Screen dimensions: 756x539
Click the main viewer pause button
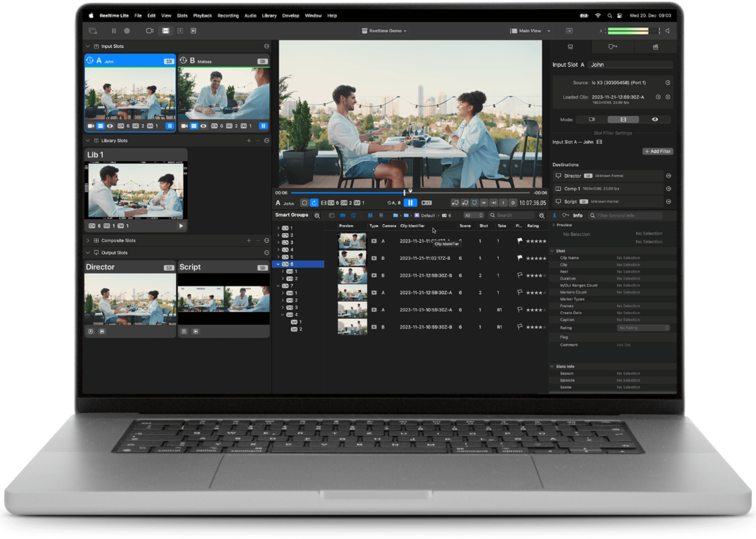pos(410,203)
